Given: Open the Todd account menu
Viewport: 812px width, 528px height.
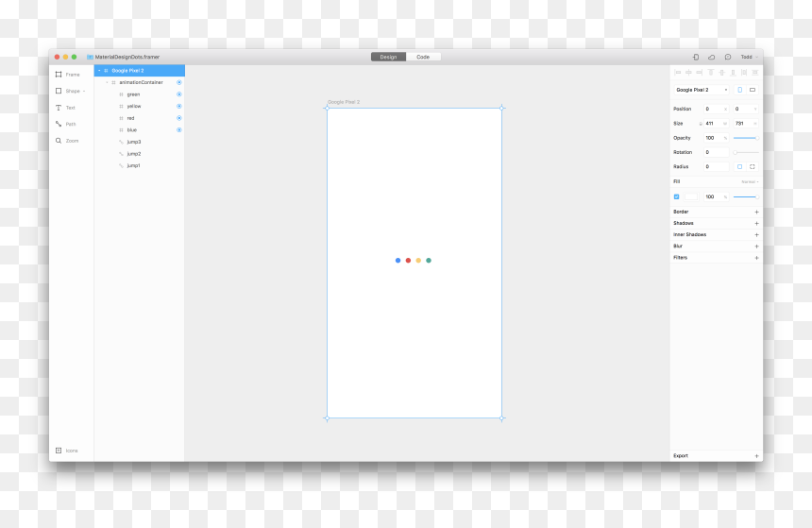Looking at the screenshot, I should coord(749,57).
